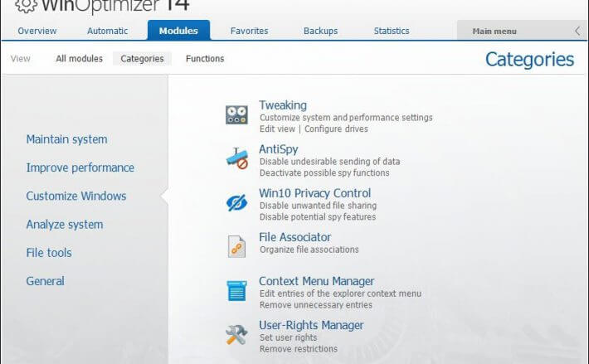Image resolution: width=589 pixels, height=364 pixels.
Task: Select Customize Windows category
Action: pyautogui.click(x=76, y=196)
